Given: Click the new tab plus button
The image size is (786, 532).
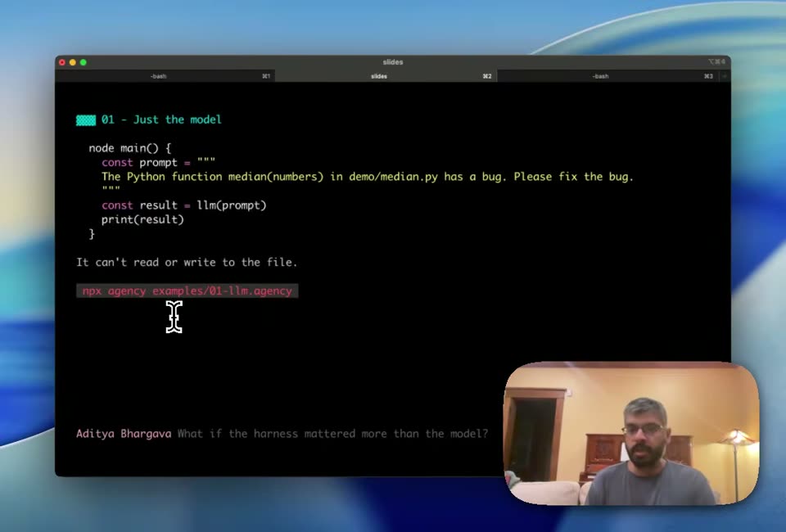Looking at the screenshot, I should 725,76.
